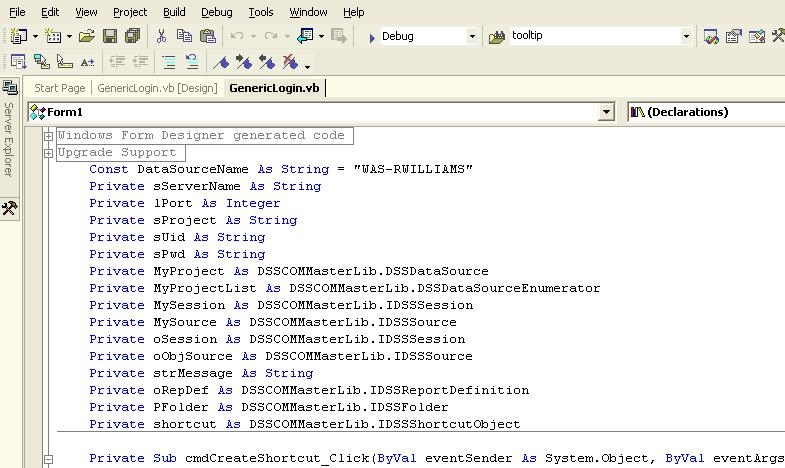
Task: Toggle a bookmark with the flag icon
Action: (223, 62)
